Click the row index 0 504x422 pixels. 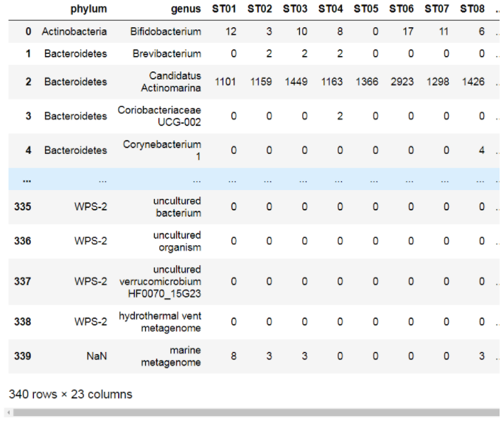[28, 32]
